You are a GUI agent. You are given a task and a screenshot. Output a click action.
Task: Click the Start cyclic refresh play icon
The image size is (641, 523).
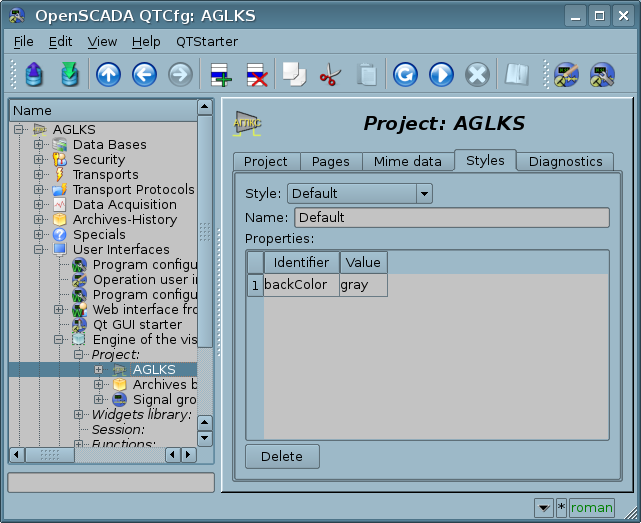click(441, 75)
